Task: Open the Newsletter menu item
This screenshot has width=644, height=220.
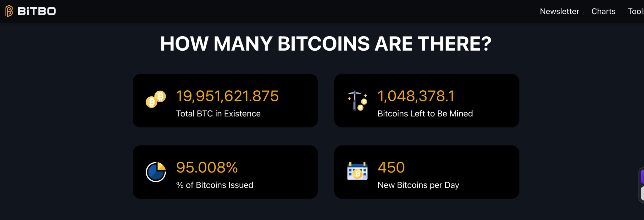Action: (x=559, y=11)
